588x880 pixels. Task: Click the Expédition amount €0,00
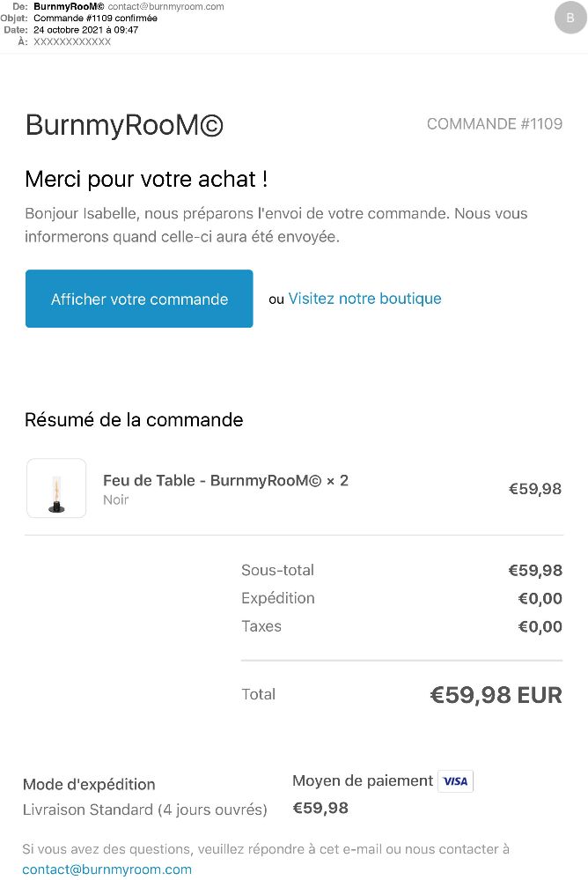[x=540, y=598]
